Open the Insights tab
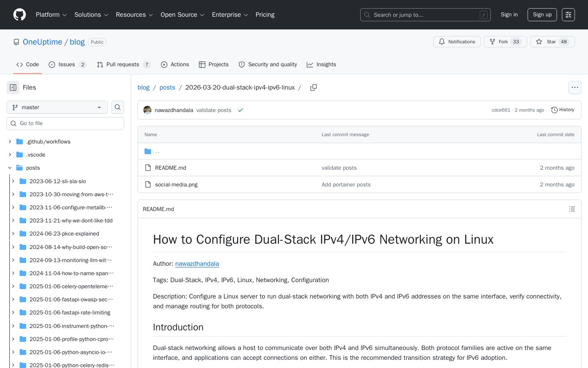The width and height of the screenshot is (588, 368). [x=321, y=65]
